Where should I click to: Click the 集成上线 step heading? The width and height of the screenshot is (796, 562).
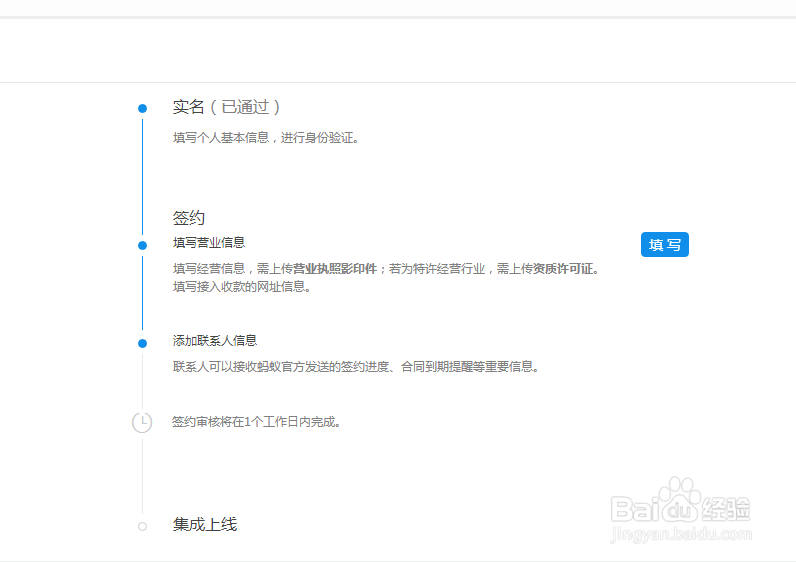click(x=205, y=524)
